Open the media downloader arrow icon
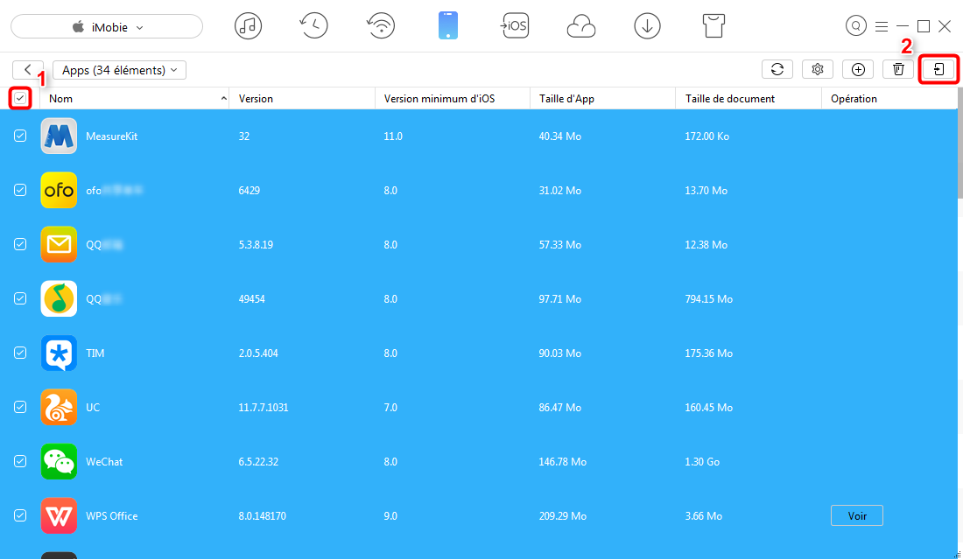 coord(647,26)
